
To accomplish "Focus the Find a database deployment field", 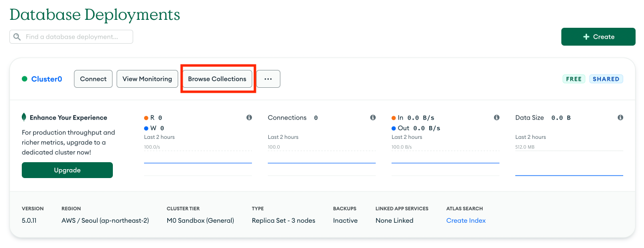I will pos(71,37).
